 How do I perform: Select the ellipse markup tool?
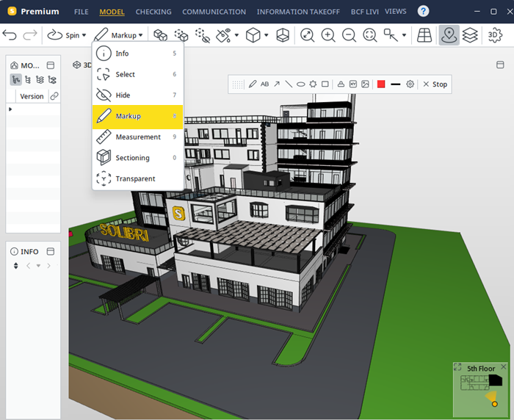(x=300, y=84)
